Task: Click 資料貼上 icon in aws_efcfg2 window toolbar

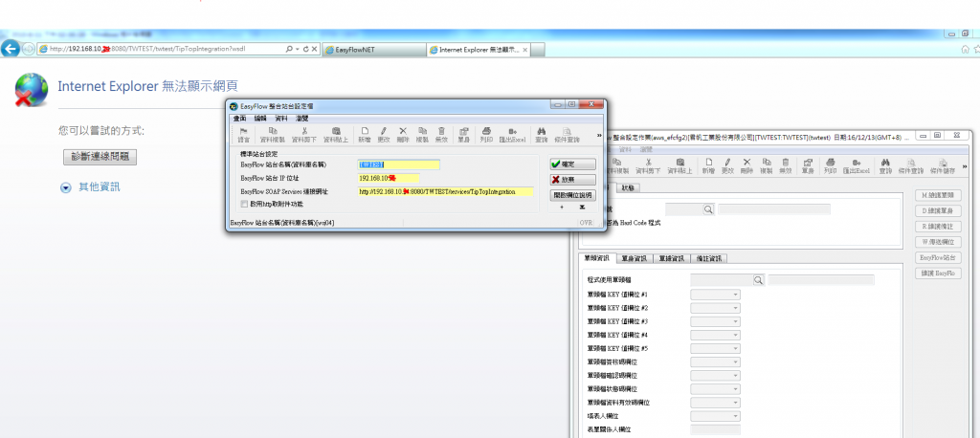Action: [680, 164]
